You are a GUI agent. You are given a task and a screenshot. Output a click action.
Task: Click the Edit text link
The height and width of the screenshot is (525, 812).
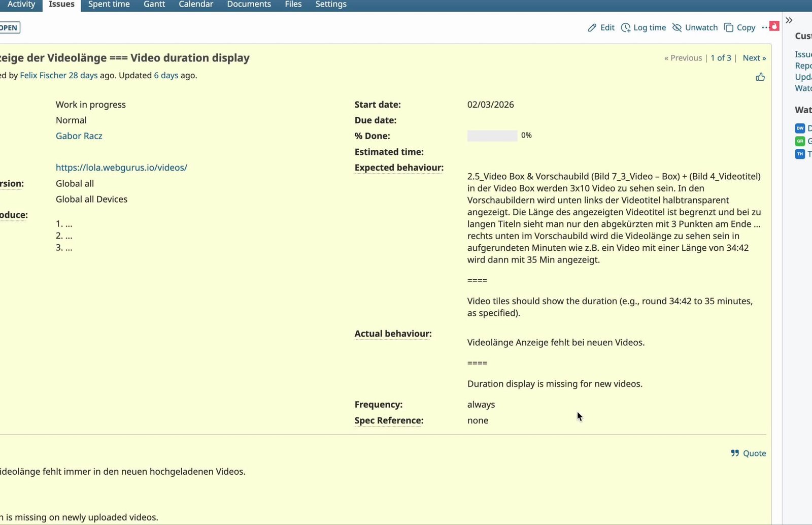point(607,27)
